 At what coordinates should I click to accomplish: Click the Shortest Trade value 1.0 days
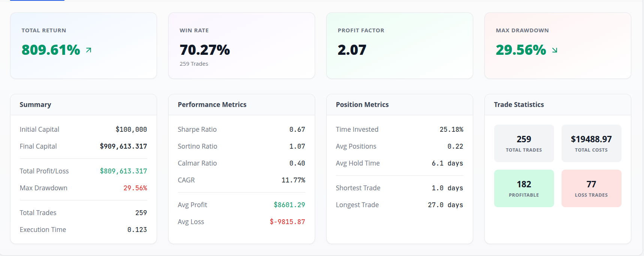click(x=447, y=188)
